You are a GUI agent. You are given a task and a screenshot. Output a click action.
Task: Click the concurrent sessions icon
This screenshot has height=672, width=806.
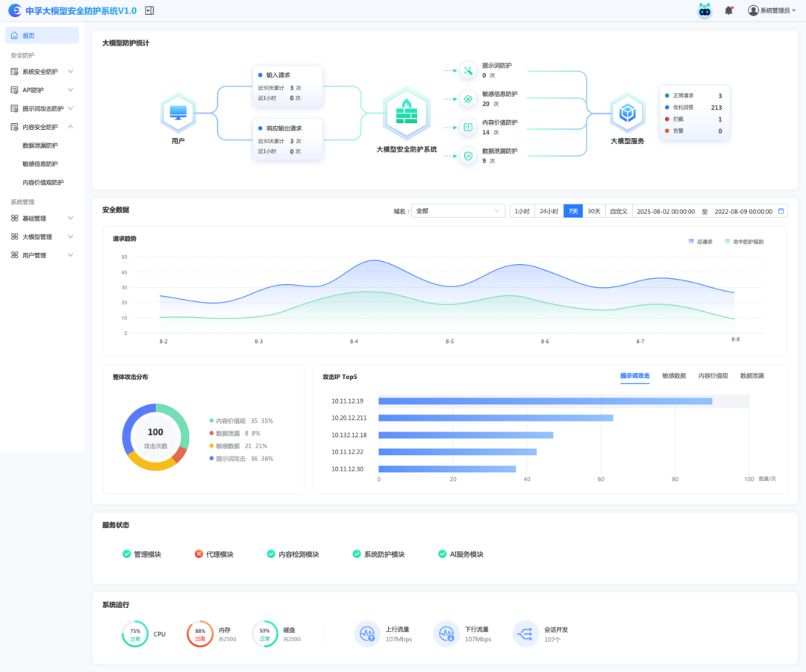(525, 634)
